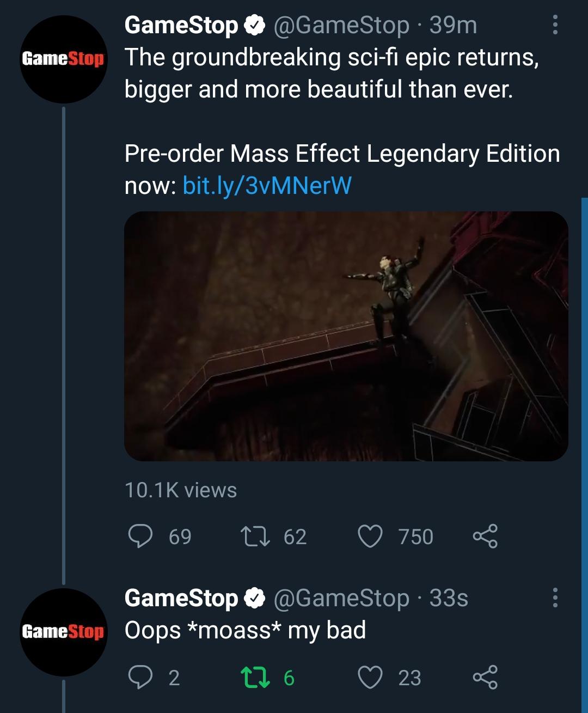588x713 pixels.
Task: Retweet the Mass Effect Legendary Edition tweet
Action: tap(255, 536)
